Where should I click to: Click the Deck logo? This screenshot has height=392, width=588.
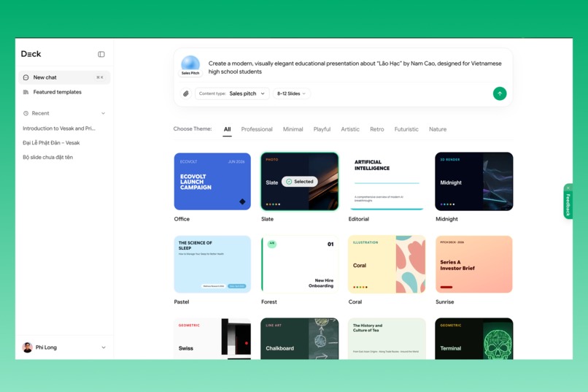point(31,54)
